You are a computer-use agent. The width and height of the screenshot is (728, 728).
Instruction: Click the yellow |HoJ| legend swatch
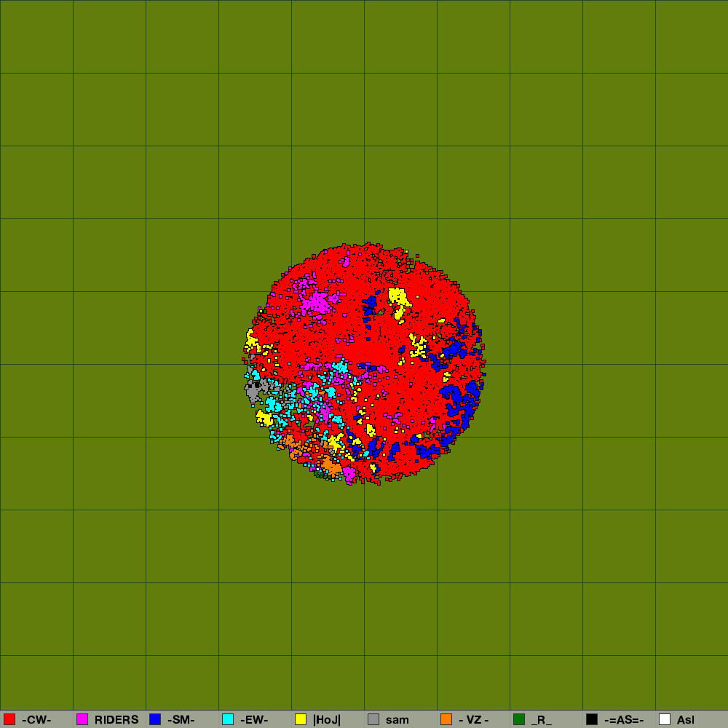click(x=301, y=719)
